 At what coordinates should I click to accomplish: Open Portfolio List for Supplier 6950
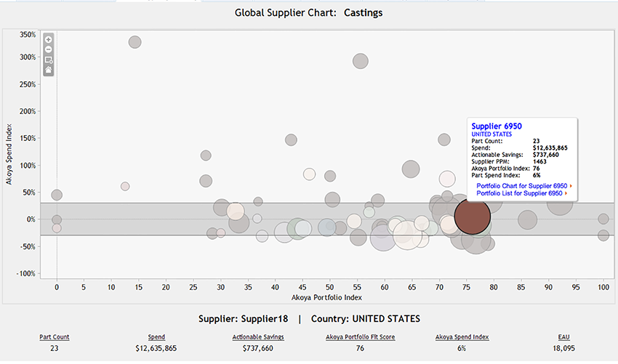pyautogui.click(x=519, y=193)
